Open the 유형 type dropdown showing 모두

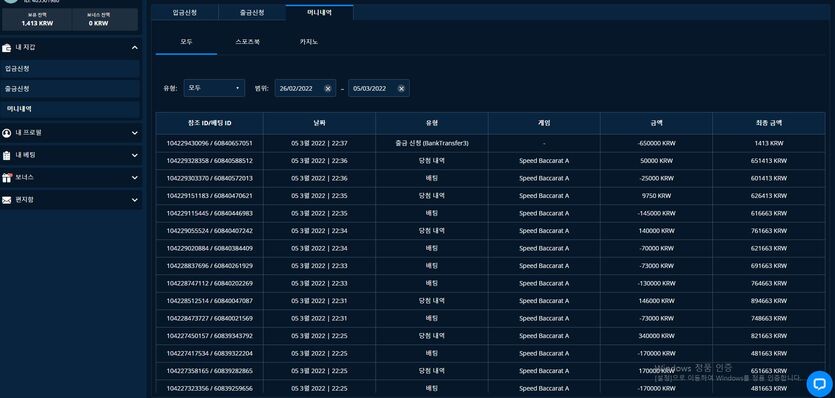click(x=214, y=88)
